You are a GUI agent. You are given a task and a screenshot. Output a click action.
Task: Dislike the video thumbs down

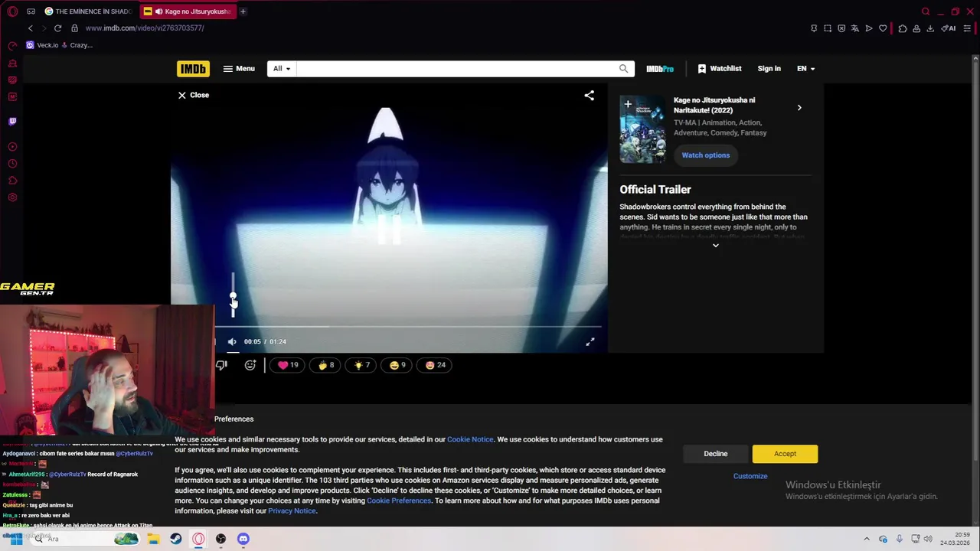[221, 365]
